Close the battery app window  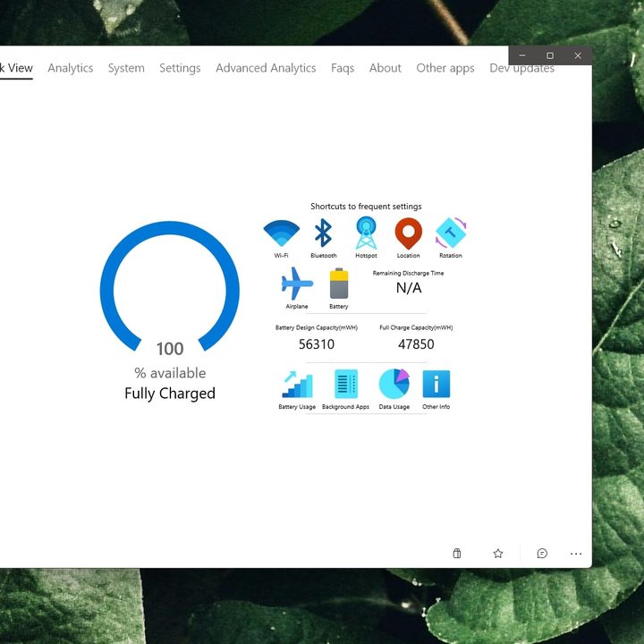(x=578, y=55)
